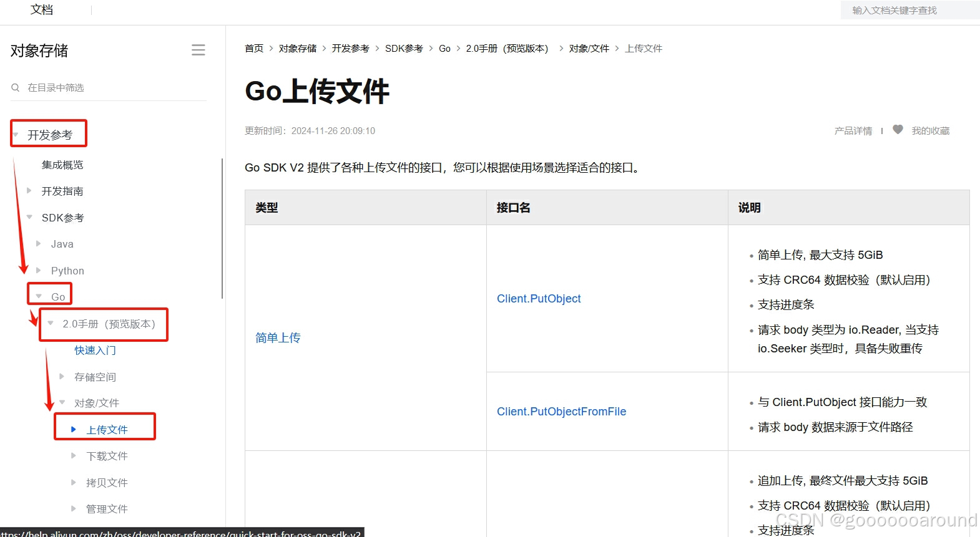The width and height of the screenshot is (980, 537).
Task: Select Java in the SDK list
Action: pos(62,244)
